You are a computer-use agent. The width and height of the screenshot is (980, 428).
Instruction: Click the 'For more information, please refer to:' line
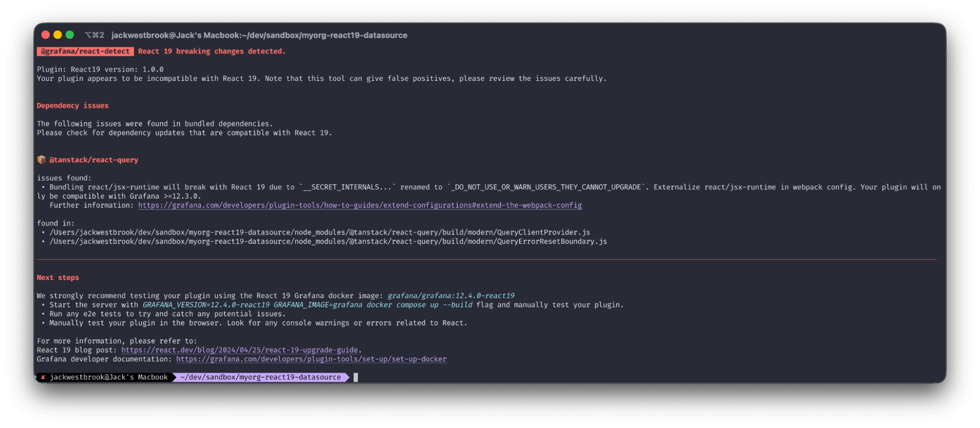point(117,341)
